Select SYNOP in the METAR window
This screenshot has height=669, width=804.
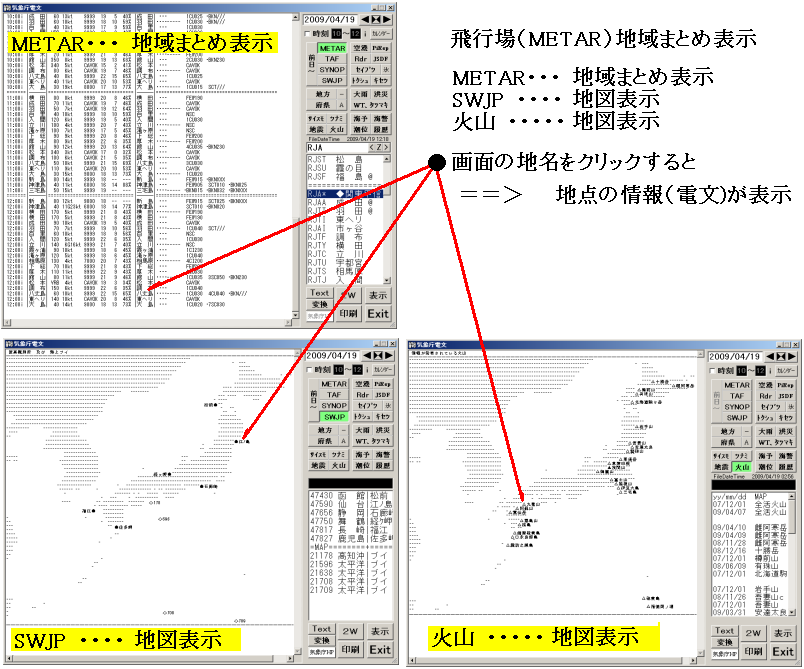click(332, 70)
